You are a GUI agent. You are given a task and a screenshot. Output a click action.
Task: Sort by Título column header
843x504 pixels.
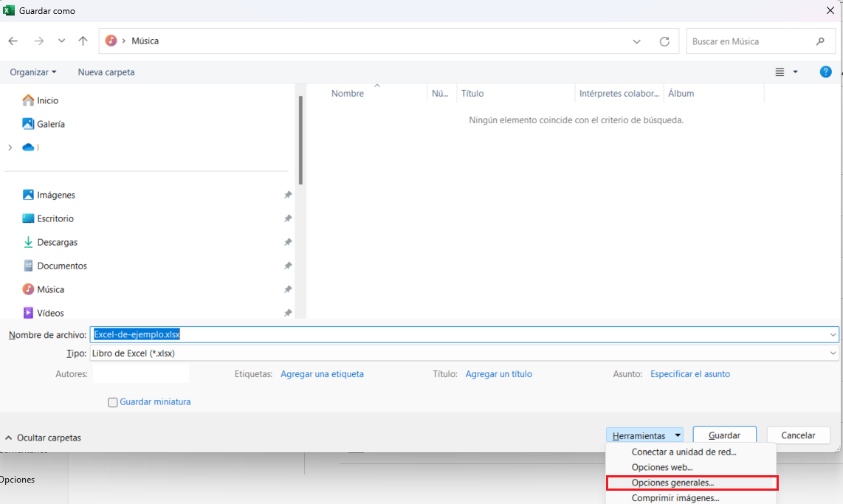[472, 94]
